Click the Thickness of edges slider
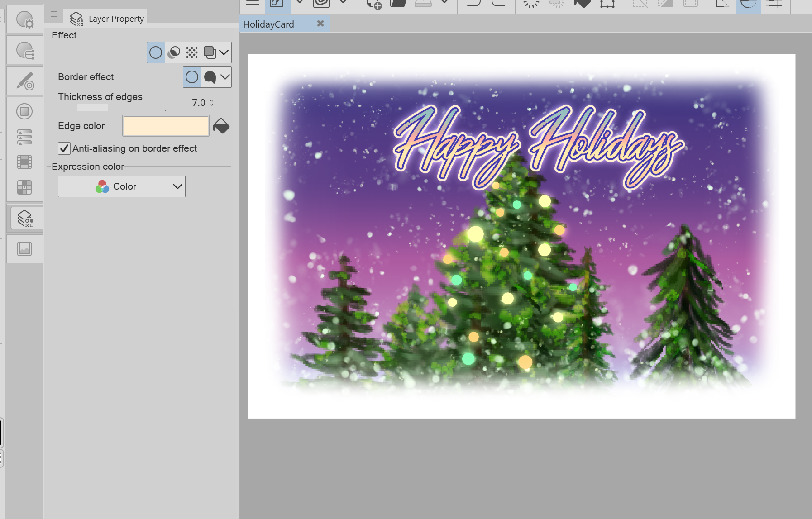812x519 pixels. [x=121, y=108]
